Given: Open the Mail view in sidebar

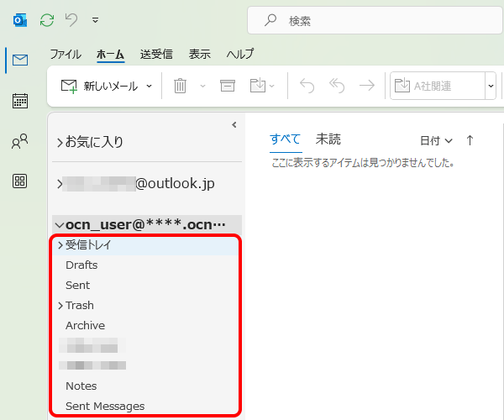Looking at the screenshot, I should pos(20,60).
